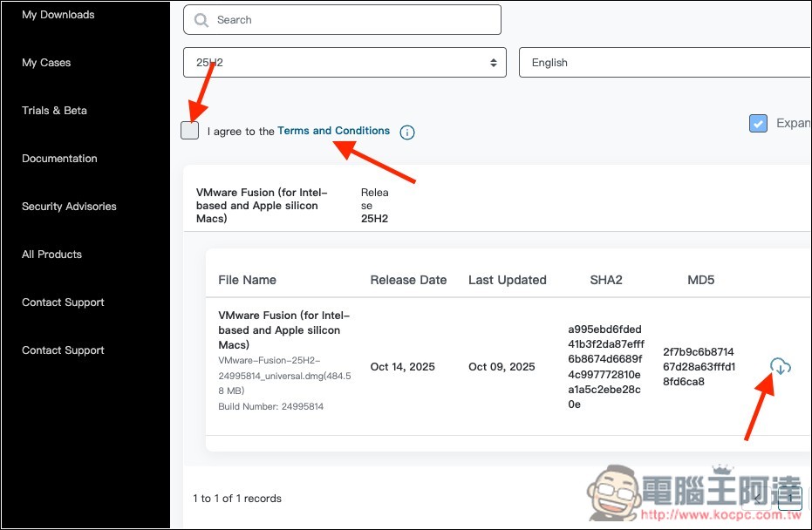Select Trials & Beta in the sidebar
The width and height of the screenshot is (812, 530).
[54, 111]
